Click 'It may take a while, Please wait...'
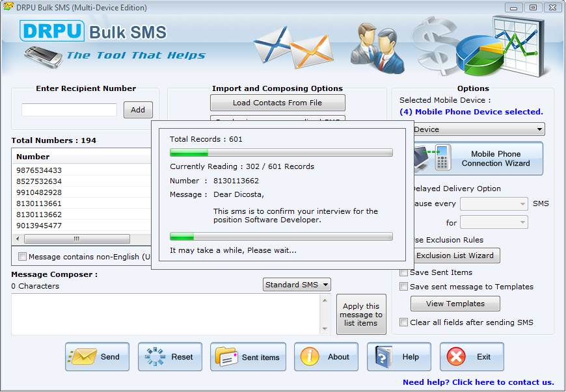The width and height of the screenshot is (566, 392). (233, 250)
